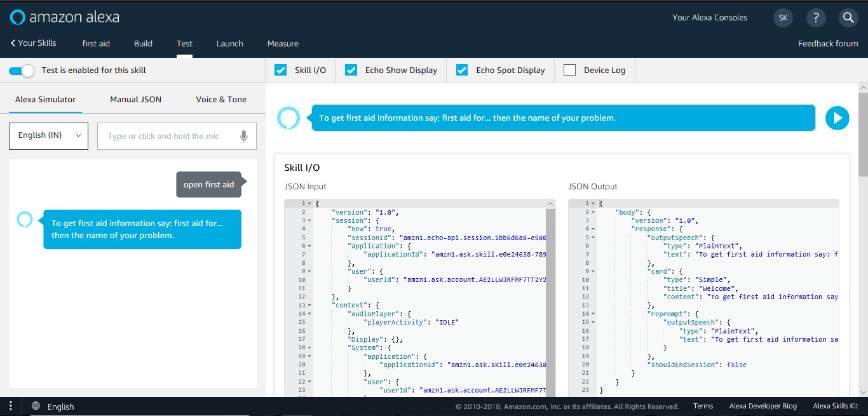
Task: Focus the Type or click mic input field
Action: pyautogui.click(x=177, y=136)
